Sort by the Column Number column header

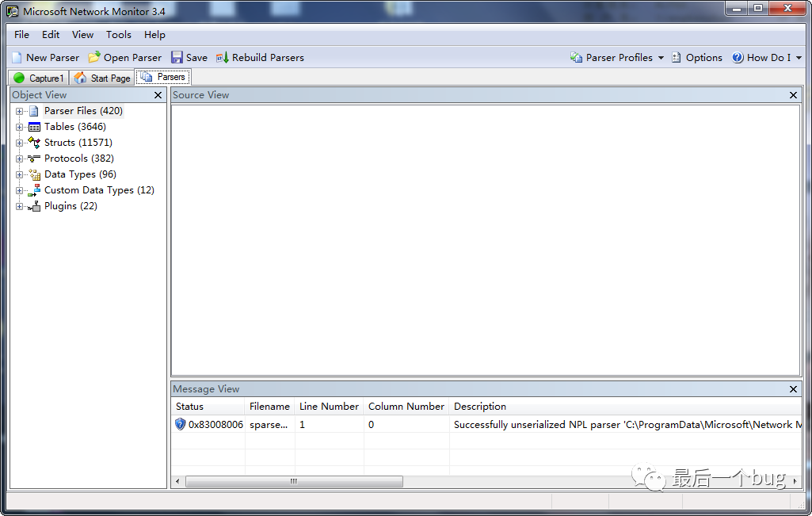tap(406, 407)
